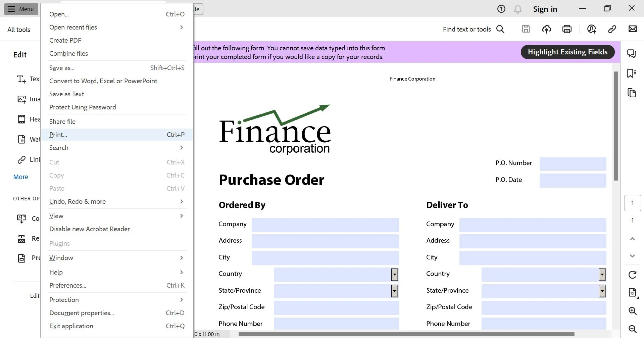Open the State/Province dropdown under Deliver To

(602, 291)
